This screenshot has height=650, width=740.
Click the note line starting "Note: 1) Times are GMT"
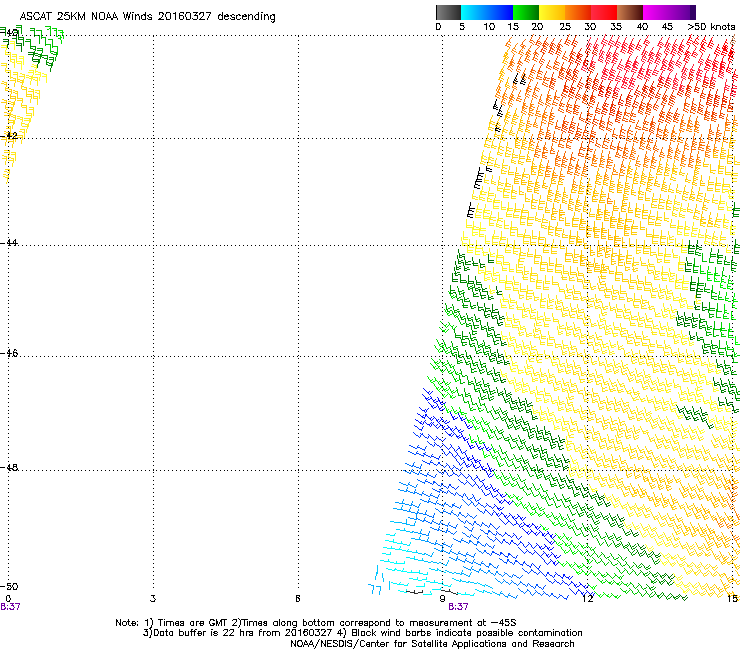pyautogui.click(x=316, y=623)
